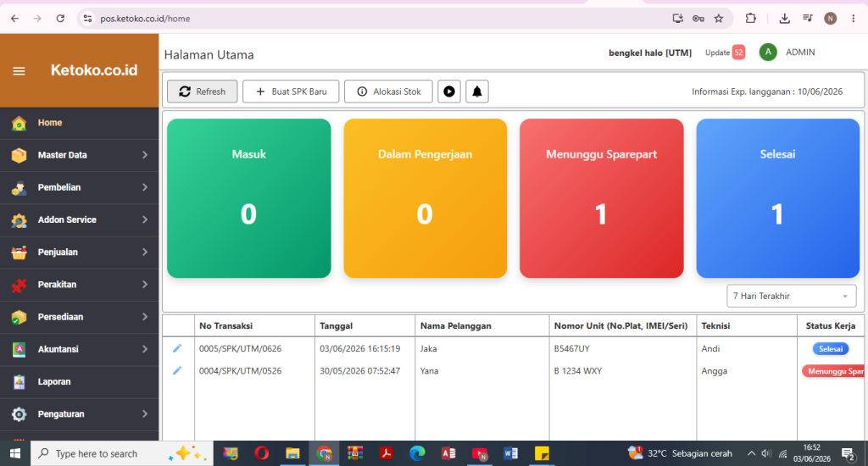Image resolution: width=868 pixels, height=466 pixels.
Task: Click the Alokasi Stok button
Action: (388, 92)
